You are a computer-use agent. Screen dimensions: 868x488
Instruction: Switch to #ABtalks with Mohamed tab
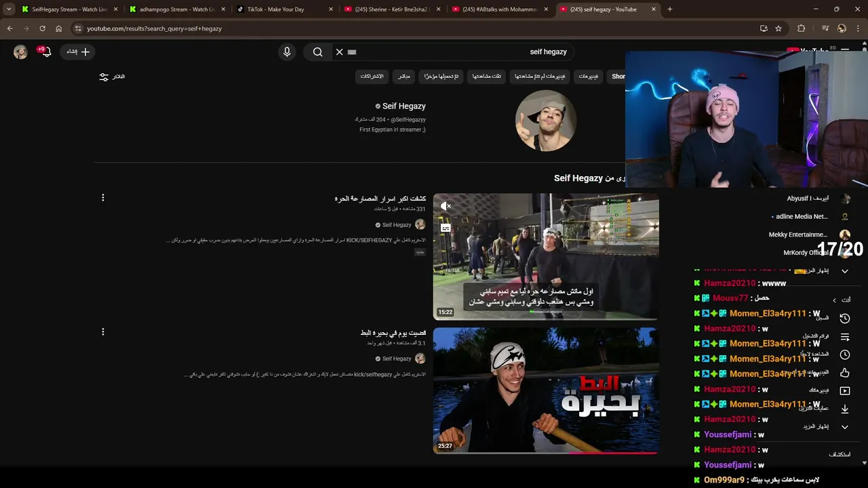500,9
